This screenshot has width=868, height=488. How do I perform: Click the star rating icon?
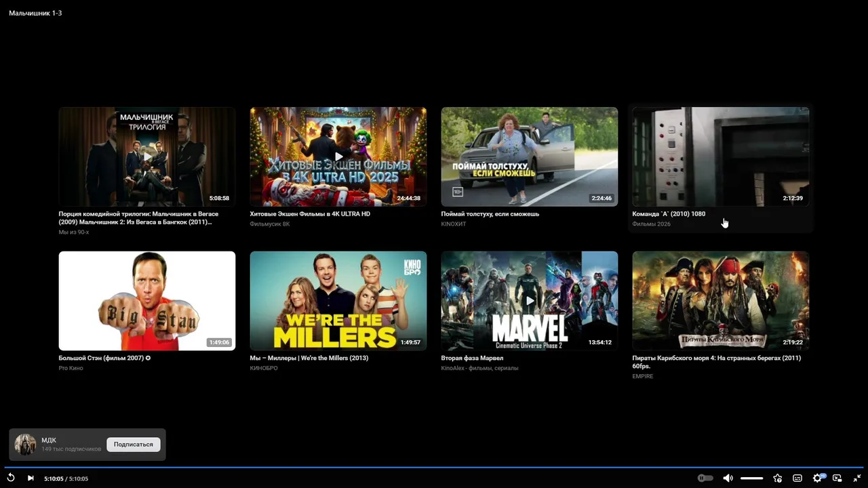point(778,478)
